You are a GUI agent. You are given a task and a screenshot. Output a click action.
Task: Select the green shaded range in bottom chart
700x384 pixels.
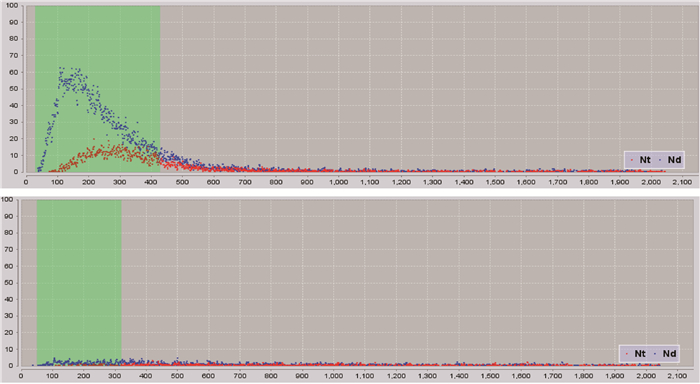click(x=79, y=283)
